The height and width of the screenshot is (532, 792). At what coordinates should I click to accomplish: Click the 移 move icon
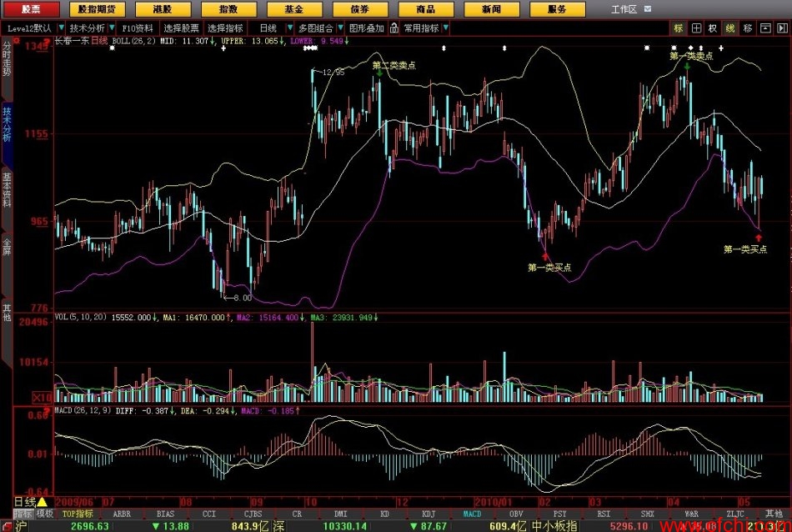[748, 28]
